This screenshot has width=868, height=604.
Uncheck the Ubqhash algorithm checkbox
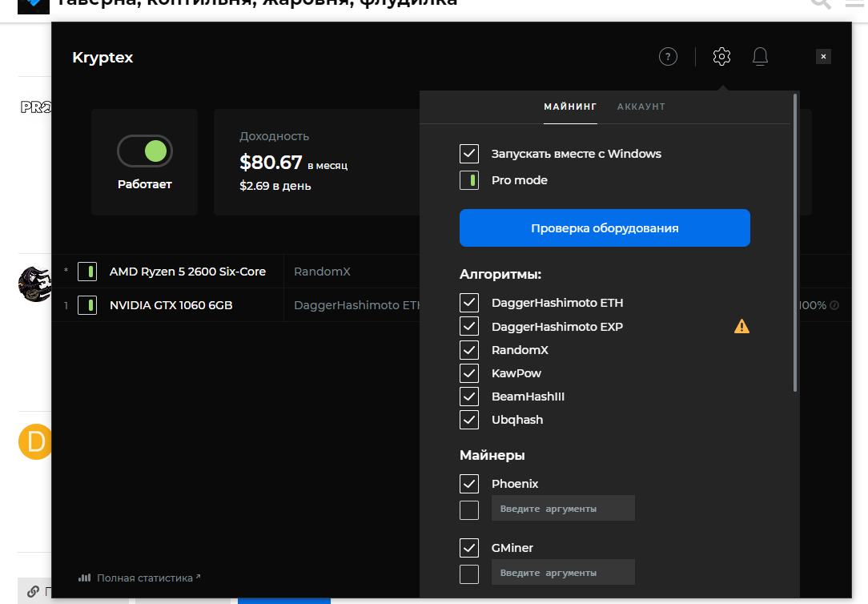tap(469, 420)
